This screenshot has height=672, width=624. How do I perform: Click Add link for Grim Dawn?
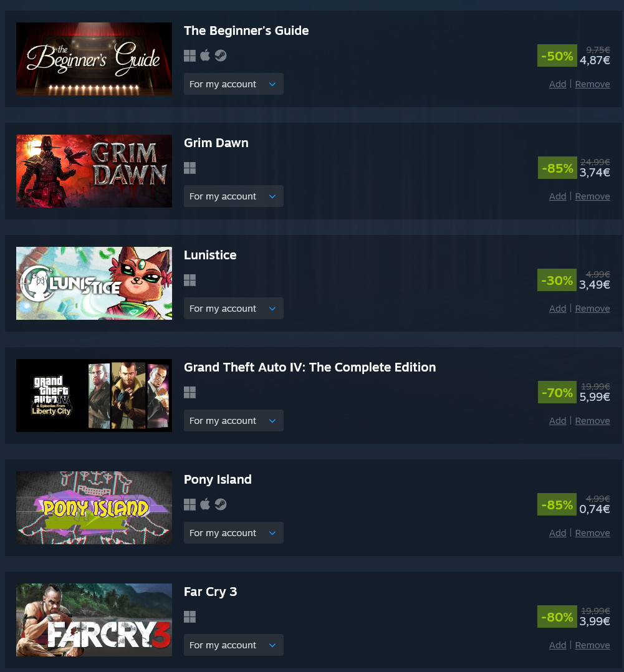click(x=557, y=197)
